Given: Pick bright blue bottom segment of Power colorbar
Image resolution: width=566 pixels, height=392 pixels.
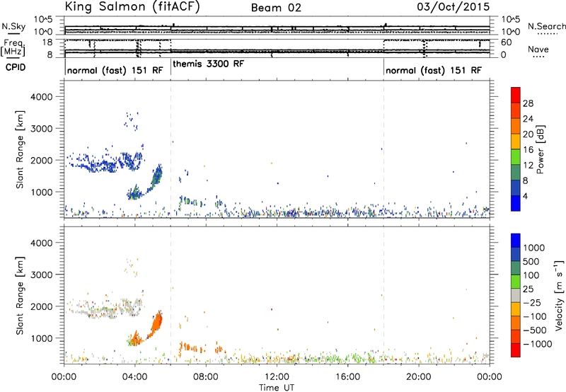Looking at the screenshot, I should point(516,203).
